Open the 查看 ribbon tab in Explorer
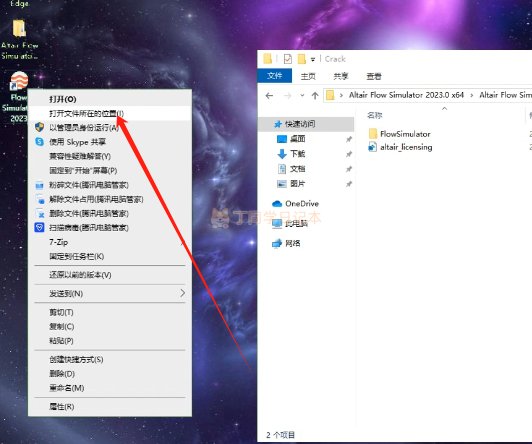 (374, 76)
